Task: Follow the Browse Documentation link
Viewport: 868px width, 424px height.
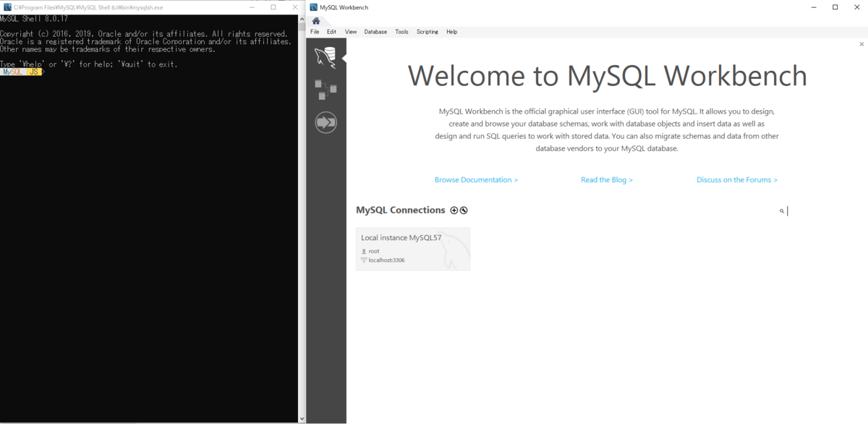Action: click(476, 179)
